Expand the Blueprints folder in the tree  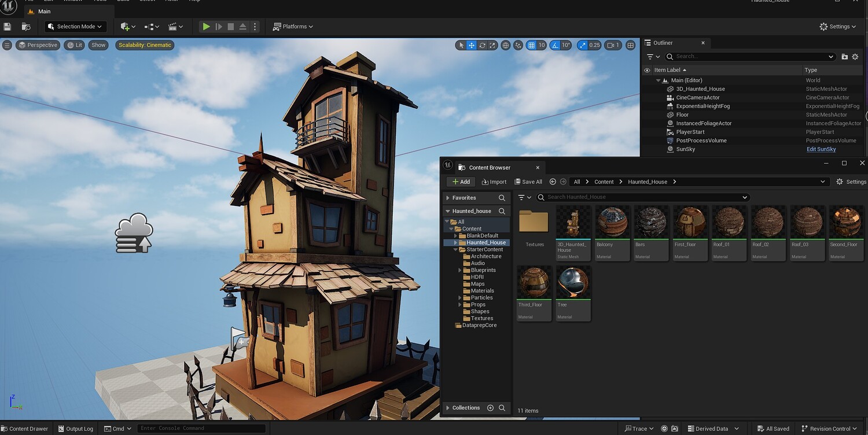460,270
